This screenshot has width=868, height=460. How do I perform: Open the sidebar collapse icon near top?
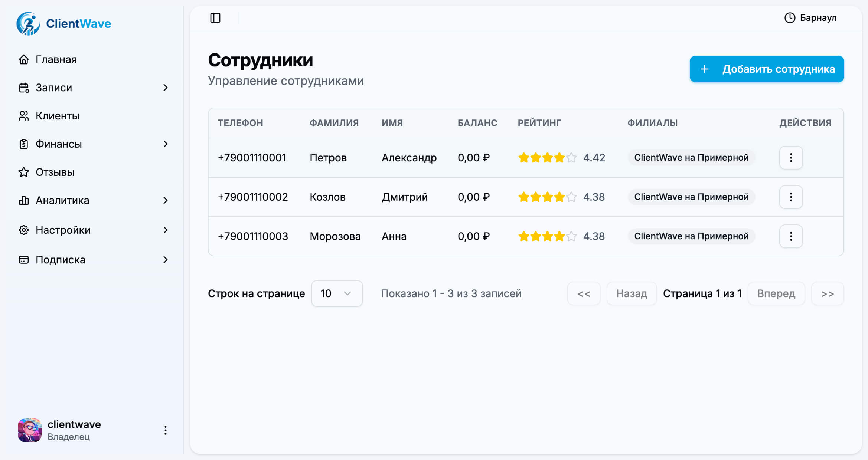(x=215, y=18)
